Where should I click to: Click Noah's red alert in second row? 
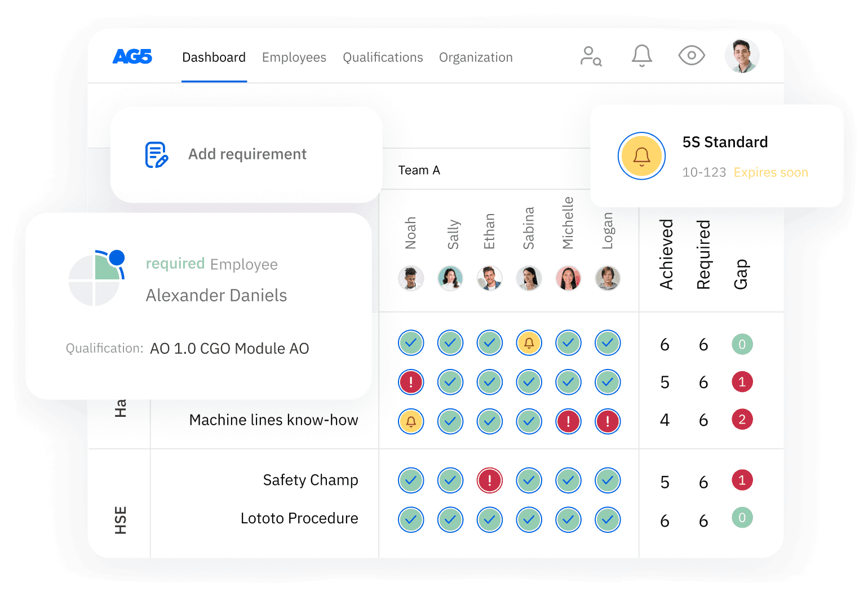[x=411, y=382]
